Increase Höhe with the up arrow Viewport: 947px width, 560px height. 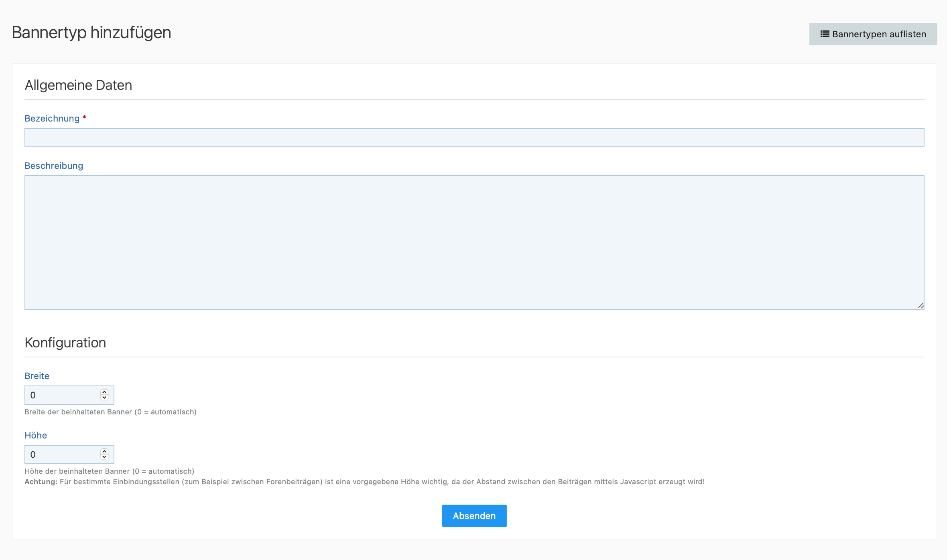(104, 451)
